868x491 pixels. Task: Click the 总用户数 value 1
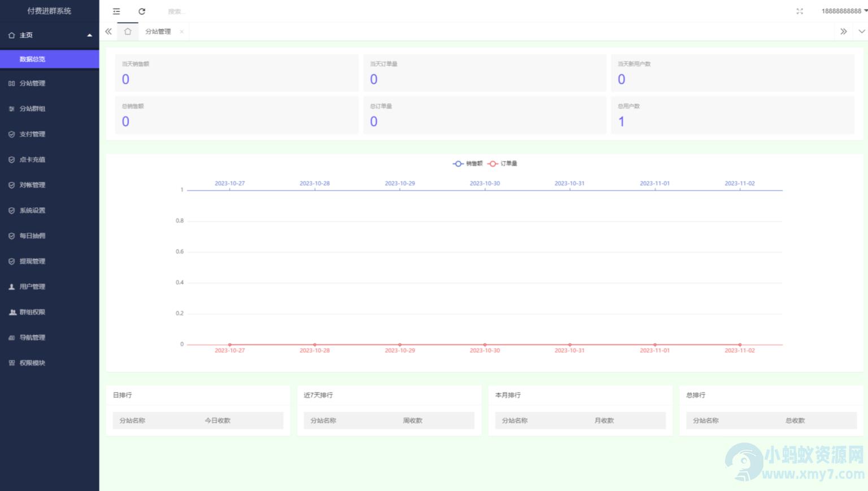point(622,121)
